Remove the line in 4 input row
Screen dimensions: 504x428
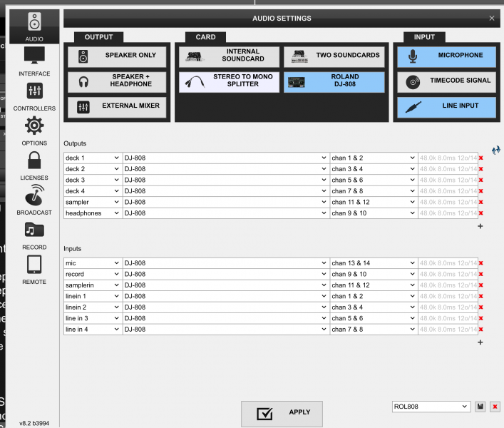coord(481,330)
